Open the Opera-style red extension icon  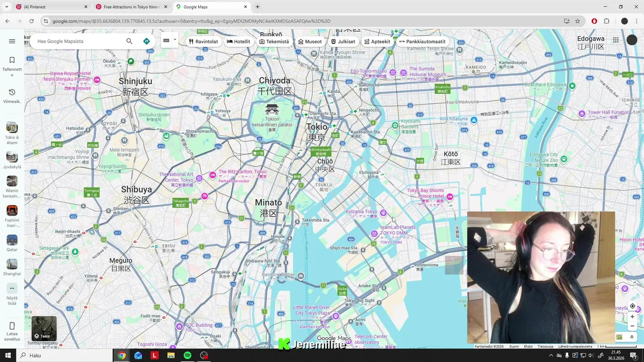pyautogui.click(x=594, y=21)
